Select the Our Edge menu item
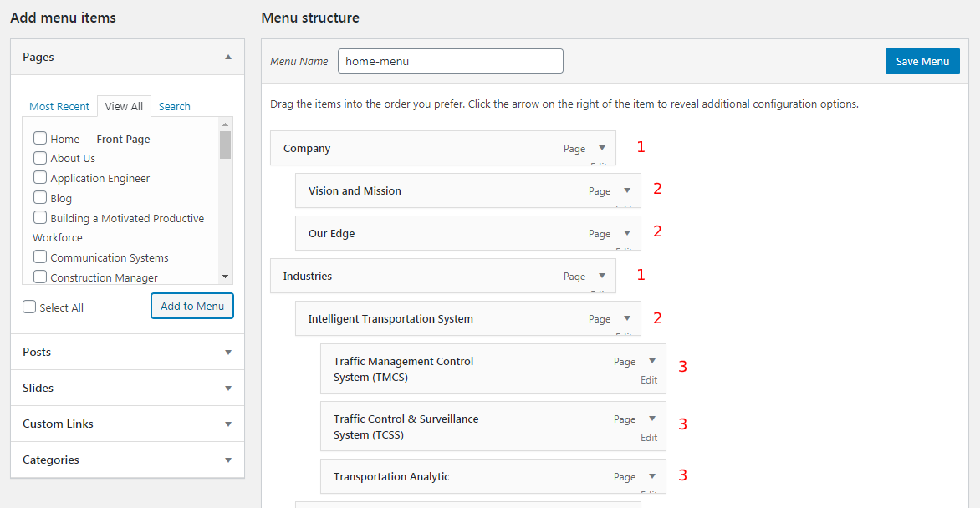Screen dimensions: 980x508 (x=468, y=233)
